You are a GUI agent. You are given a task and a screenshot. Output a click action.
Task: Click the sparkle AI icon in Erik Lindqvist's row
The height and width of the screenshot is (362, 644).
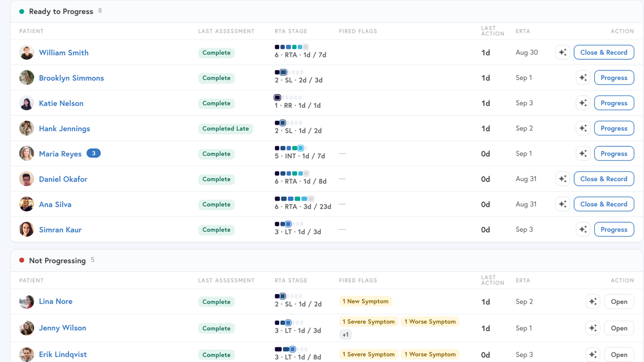click(x=593, y=354)
